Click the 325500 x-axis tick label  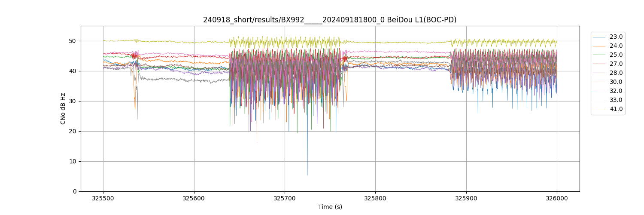click(x=103, y=198)
